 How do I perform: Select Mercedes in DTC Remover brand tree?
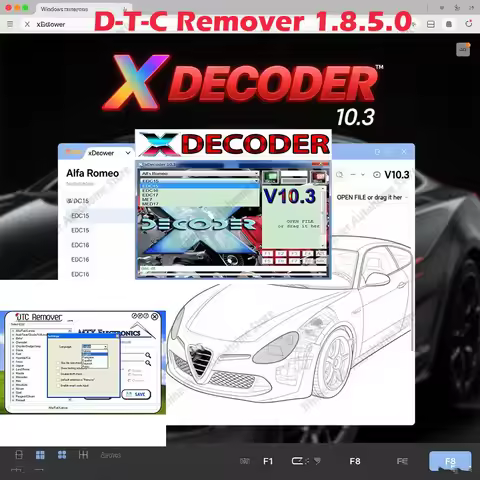[x=22, y=377]
